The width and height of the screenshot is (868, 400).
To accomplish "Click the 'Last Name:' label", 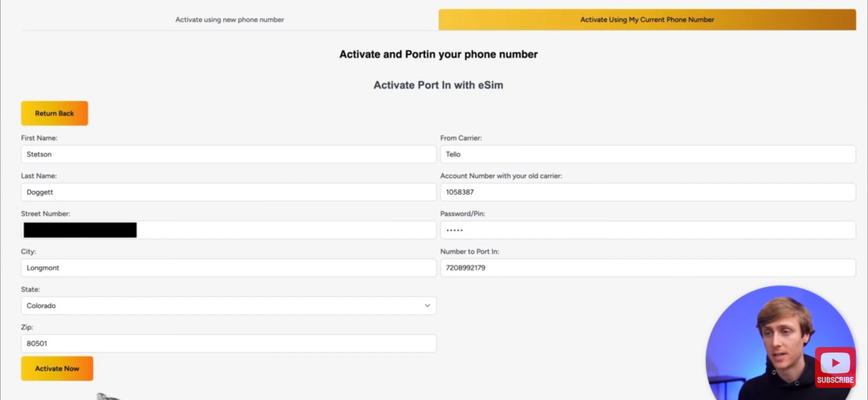I will click(39, 176).
